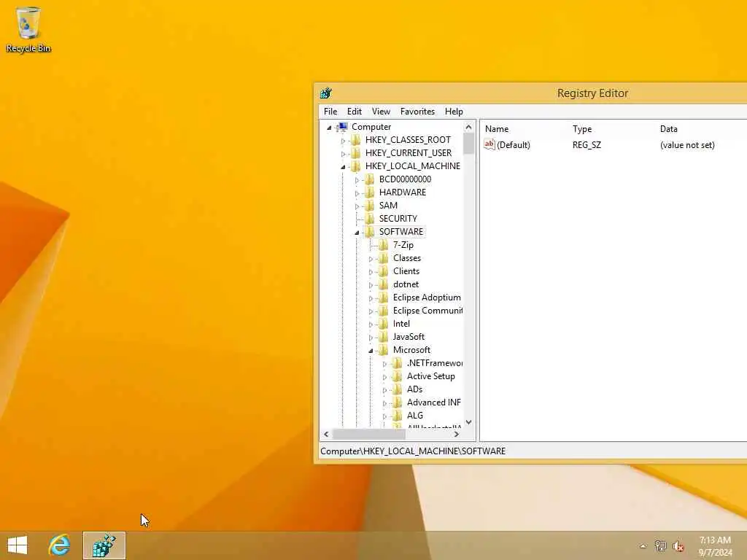Viewport: 747px width, 560px height.
Task: Expand the HKEY_CLASSES_ROOT arrow
Action: click(x=343, y=141)
